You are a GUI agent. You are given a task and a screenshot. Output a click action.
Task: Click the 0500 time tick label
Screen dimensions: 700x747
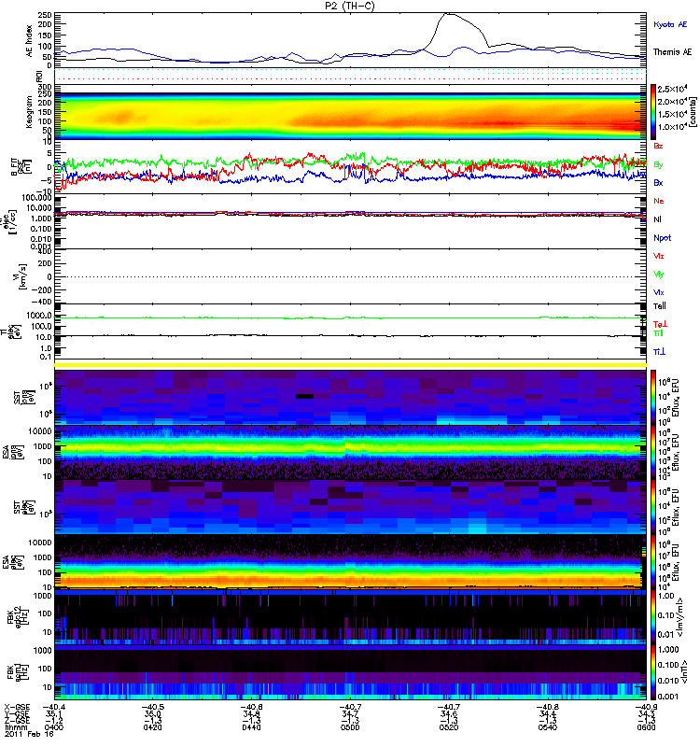(x=350, y=727)
